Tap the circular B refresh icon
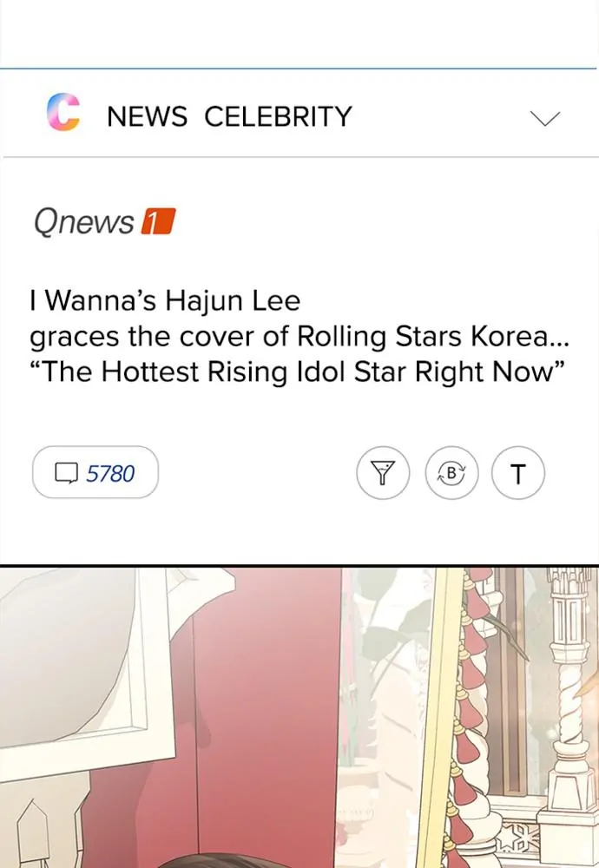 pyautogui.click(x=451, y=473)
